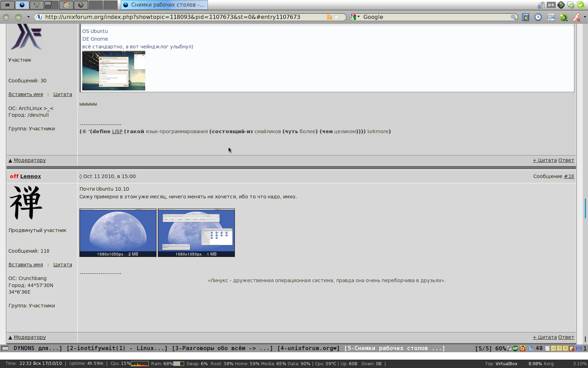The height and width of the screenshot is (368, 588).
Task: Click the search magnifier icon in Google box
Action: click(x=513, y=17)
